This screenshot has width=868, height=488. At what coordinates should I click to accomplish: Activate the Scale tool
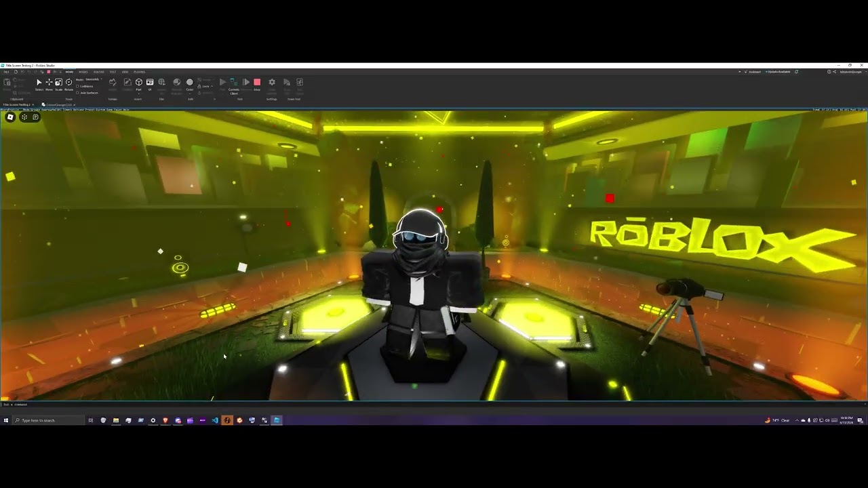click(58, 84)
